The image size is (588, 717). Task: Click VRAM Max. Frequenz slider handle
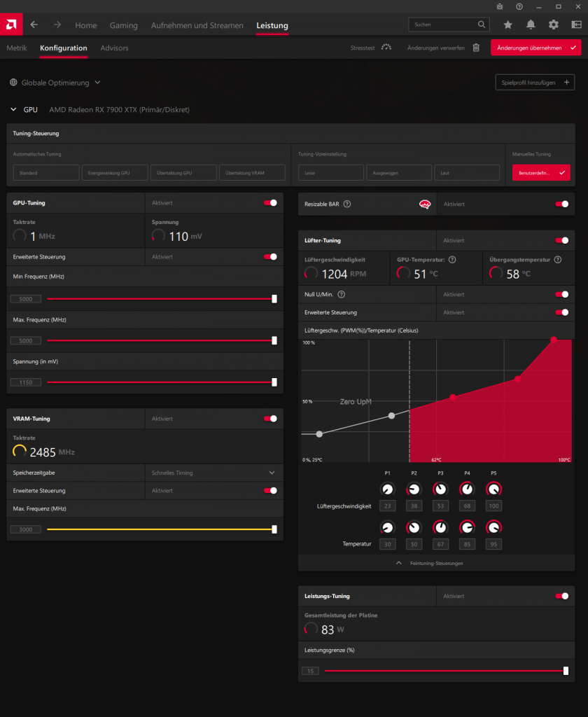pyautogui.click(x=274, y=529)
